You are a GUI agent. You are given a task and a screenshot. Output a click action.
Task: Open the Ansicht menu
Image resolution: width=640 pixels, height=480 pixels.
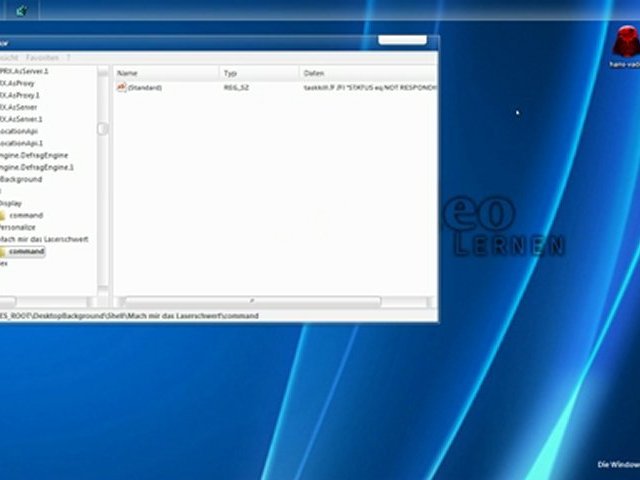8,58
